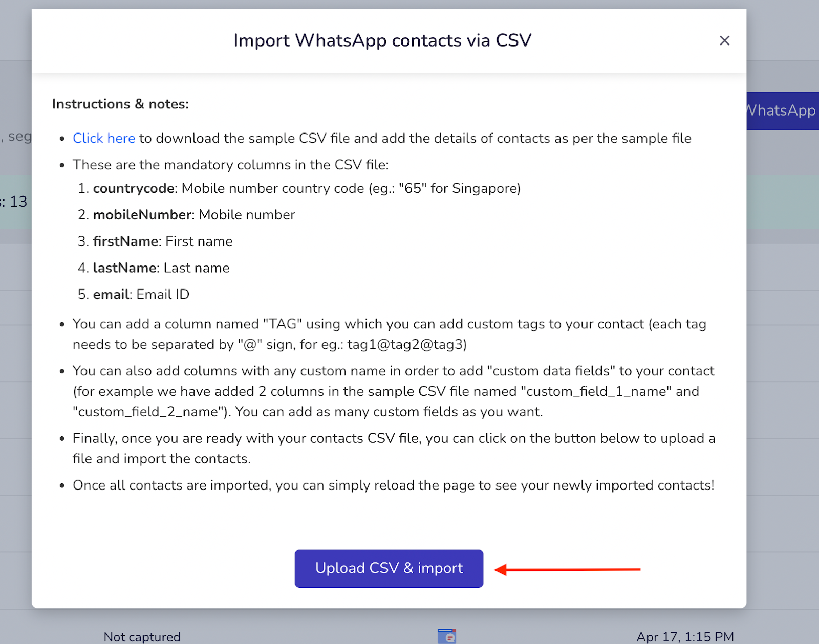Select the bold 'email' column name
819x644 pixels.
pyautogui.click(x=111, y=295)
